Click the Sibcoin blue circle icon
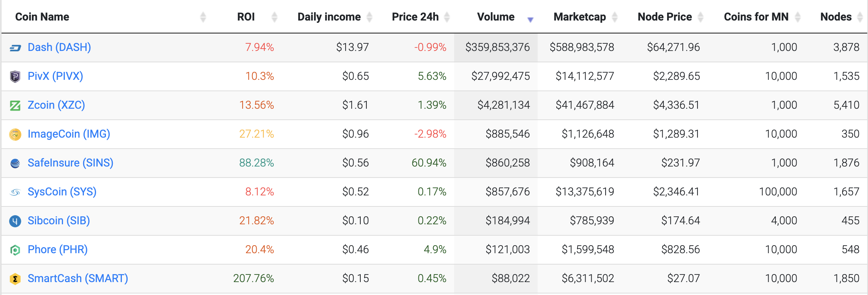This screenshot has width=868, height=295. pyautogui.click(x=15, y=221)
